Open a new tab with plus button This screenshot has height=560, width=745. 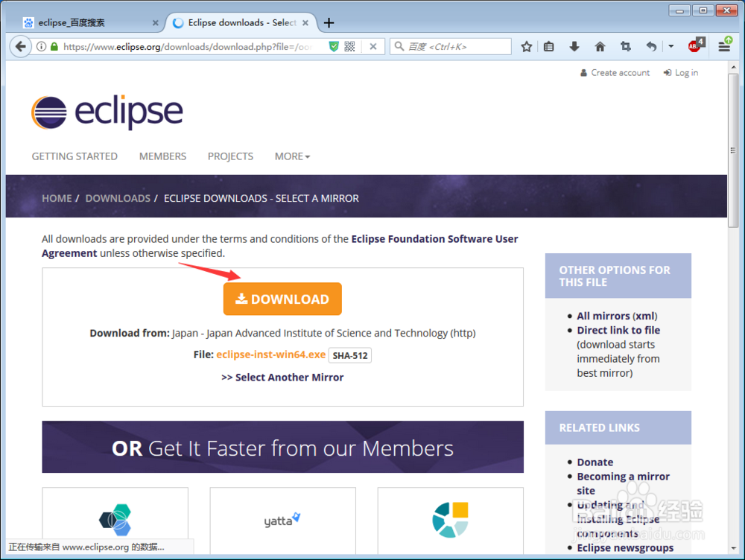pyautogui.click(x=329, y=23)
